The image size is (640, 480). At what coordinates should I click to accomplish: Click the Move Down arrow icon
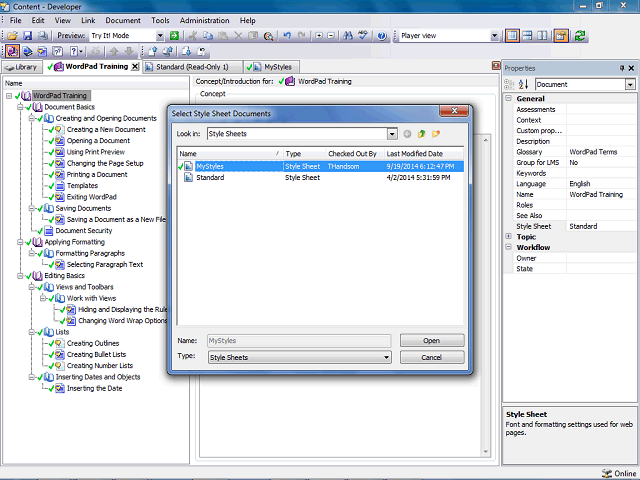pos(129,51)
